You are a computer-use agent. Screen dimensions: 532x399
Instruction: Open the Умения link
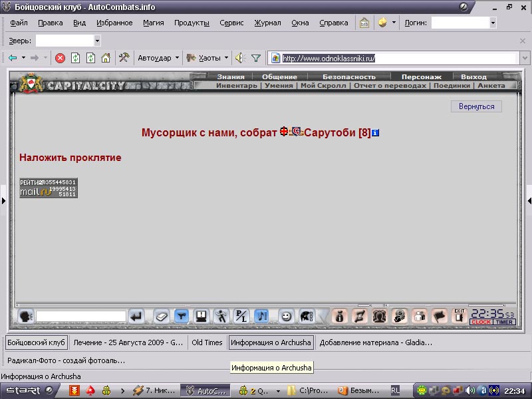click(279, 86)
